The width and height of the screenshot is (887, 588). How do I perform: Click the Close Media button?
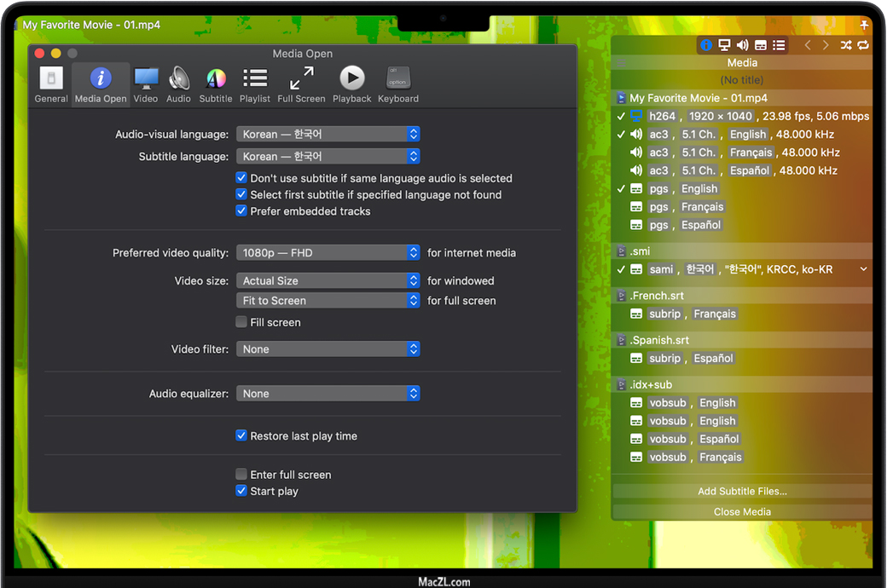742,512
